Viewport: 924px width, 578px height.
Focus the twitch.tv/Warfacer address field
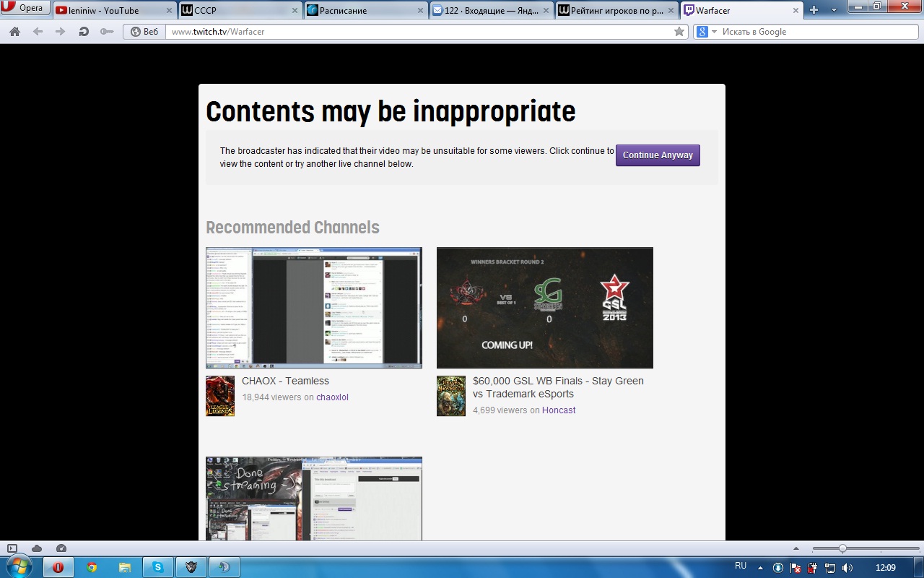tap(419, 32)
